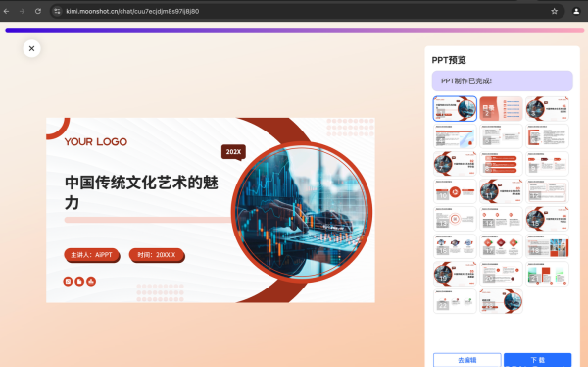Click the 主讲人: AiPPT label on slide
The image size is (588, 367).
[x=91, y=255]
